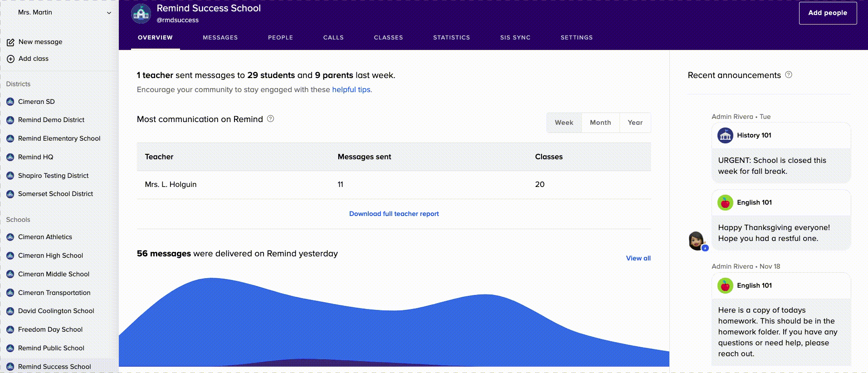The height and width of the screenshot is (373, 868).
Task: Expand the Mrs. Martin account dropdown
Action: pyautogui.click(x=109, y=13)
